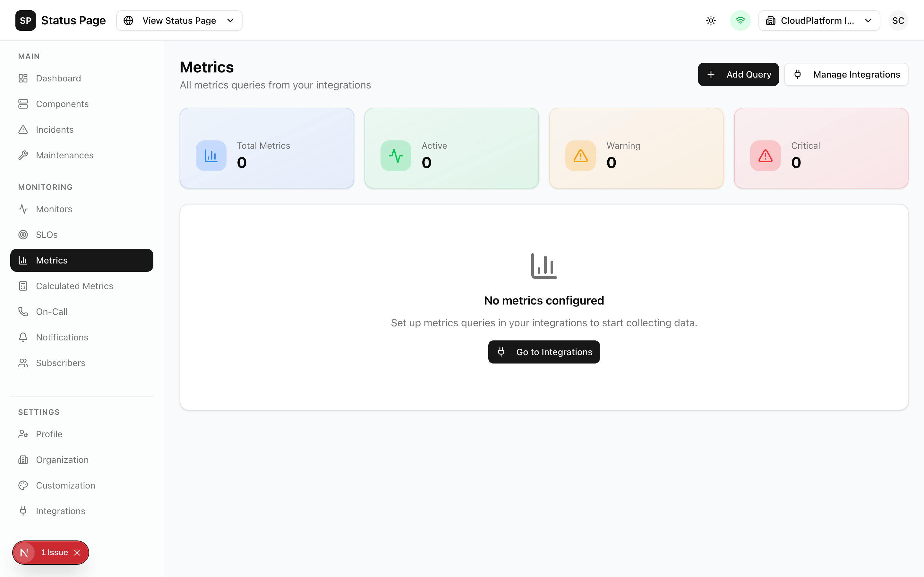Click the wifi connection status indicator
Screen dimensions: 924x577
tap(740, 20)
